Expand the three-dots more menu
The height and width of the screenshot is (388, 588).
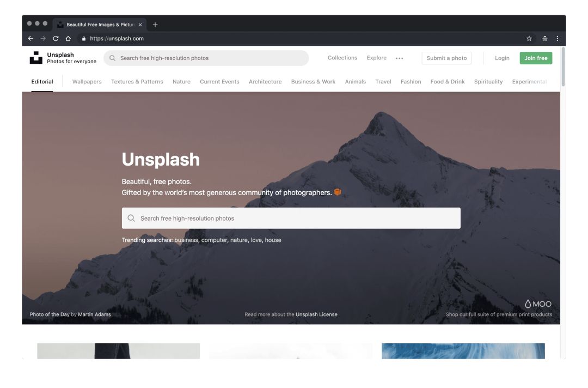400,58
